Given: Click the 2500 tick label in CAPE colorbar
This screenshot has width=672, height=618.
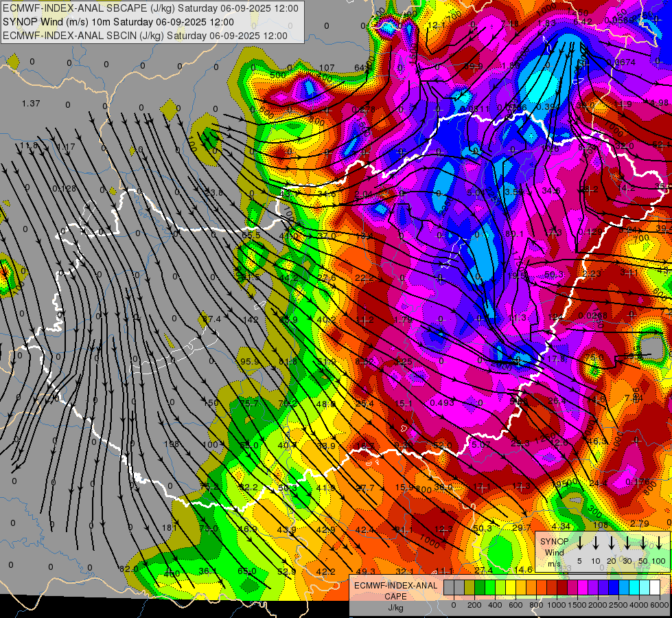Looking at the screenshot, I should 618,605.
